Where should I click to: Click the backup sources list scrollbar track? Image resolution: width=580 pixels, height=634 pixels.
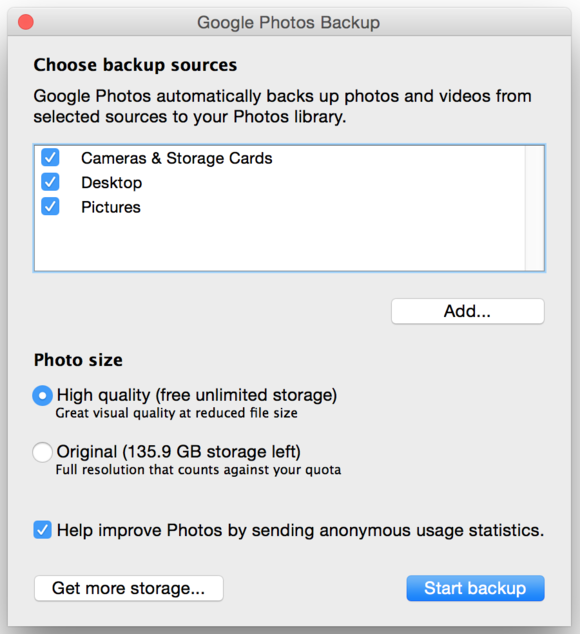[x=534, y=208]
